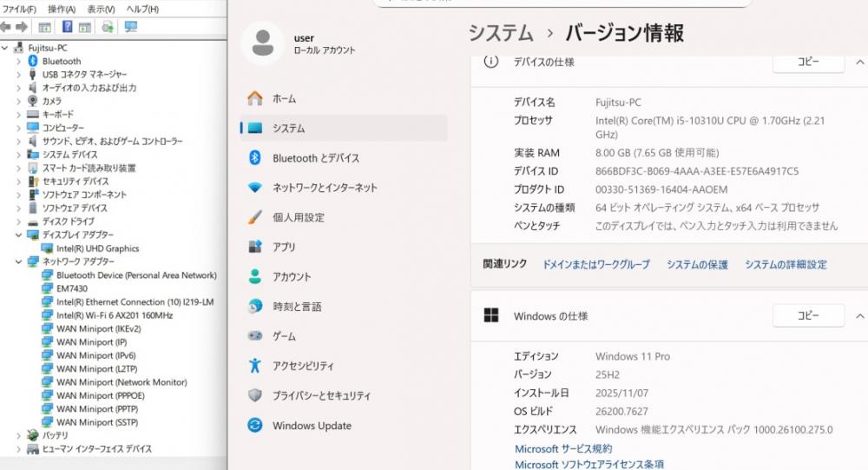Select WAN Miniport (PPPOE)
The width and height of the screenshot is (868, 470).
point(101,396)
